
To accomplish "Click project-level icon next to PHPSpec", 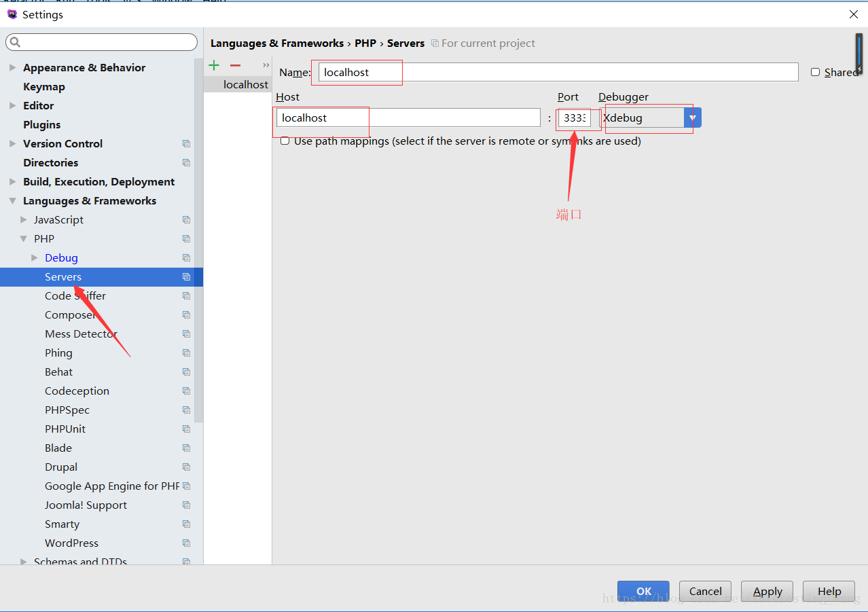I will [186, 410].
